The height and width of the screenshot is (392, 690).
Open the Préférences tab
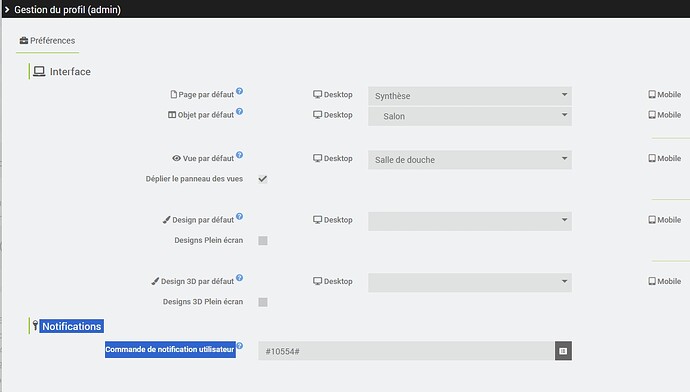pyautogui.click(x=48, y=40)
